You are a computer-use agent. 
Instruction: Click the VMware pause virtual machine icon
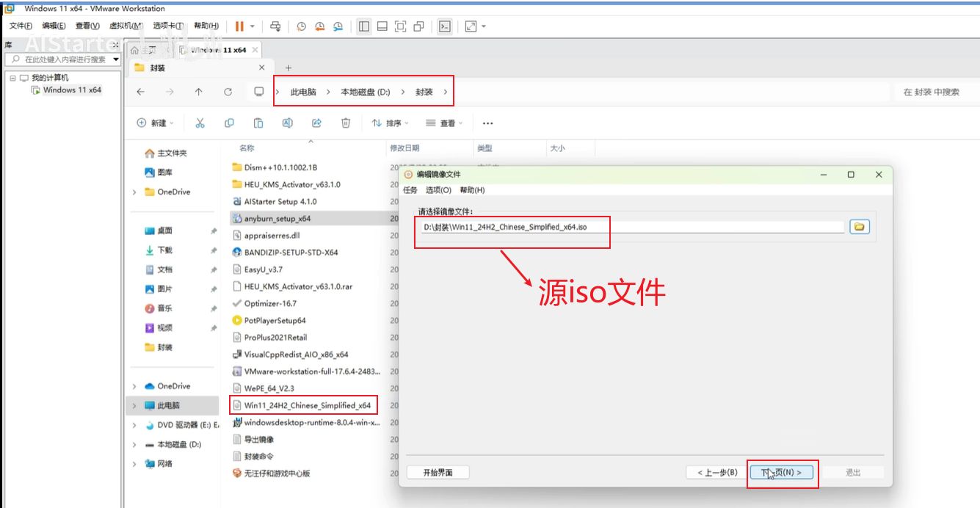pos(239,26)
